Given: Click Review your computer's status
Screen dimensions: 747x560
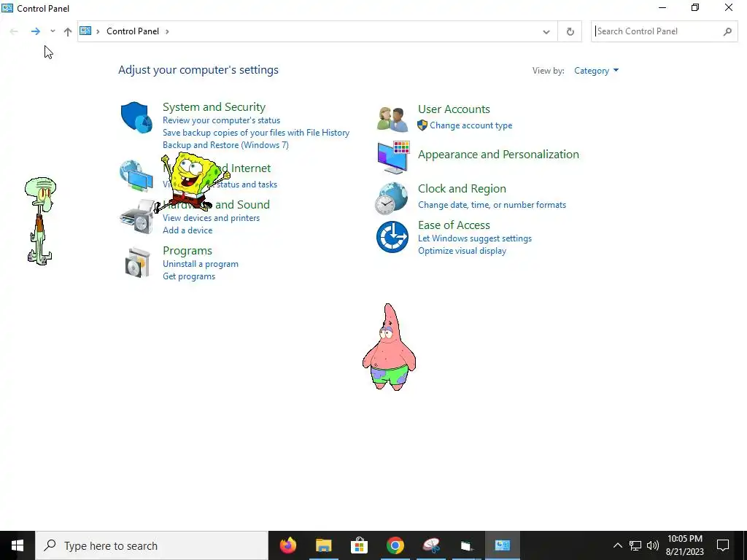Looking at the screenshot, I should tap(221, 120).
